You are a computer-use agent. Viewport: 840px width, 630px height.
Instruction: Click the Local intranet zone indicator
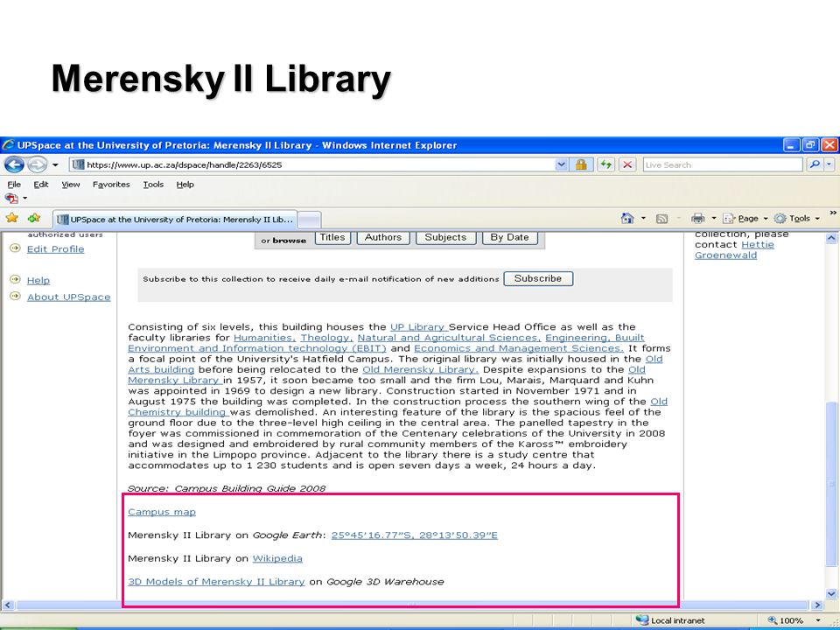point(671,620)
